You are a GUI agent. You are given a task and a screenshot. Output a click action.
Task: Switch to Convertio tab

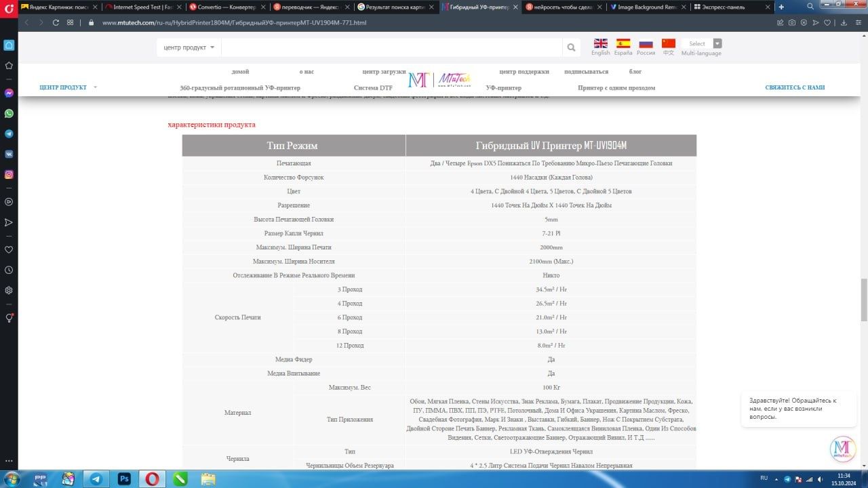227,7
